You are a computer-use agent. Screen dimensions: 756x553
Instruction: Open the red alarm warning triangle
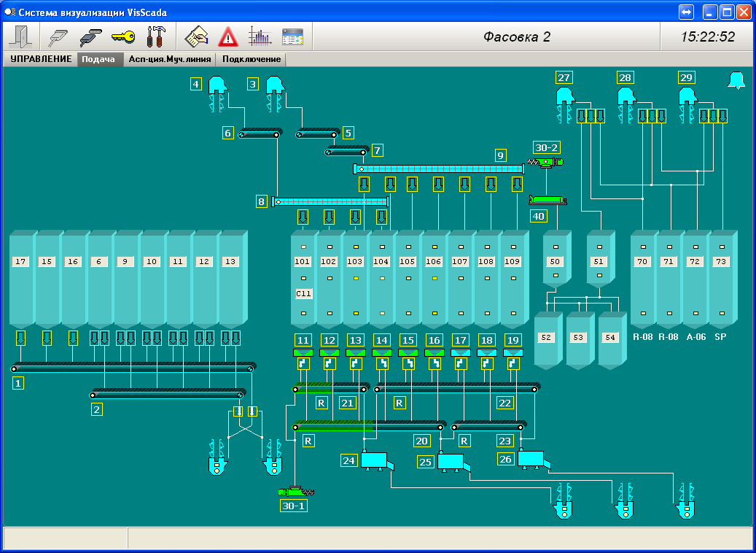pos(228,36)
